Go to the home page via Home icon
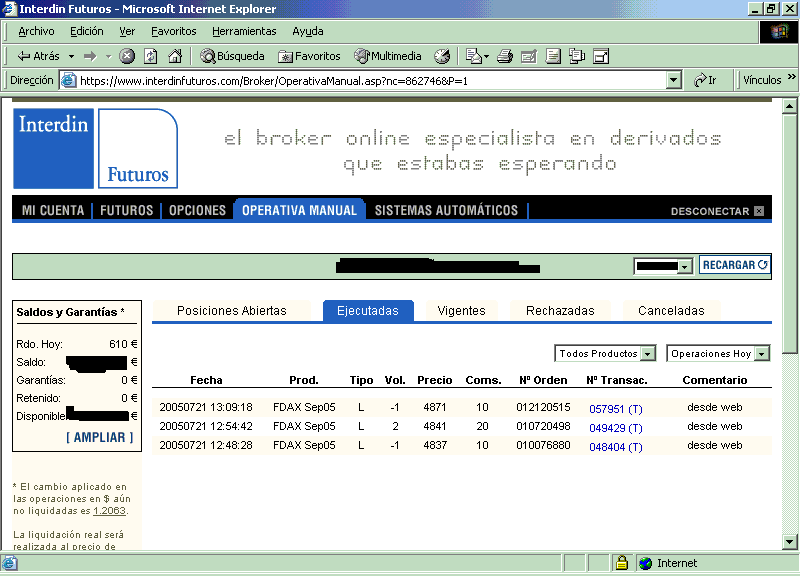 pos(175,56)
